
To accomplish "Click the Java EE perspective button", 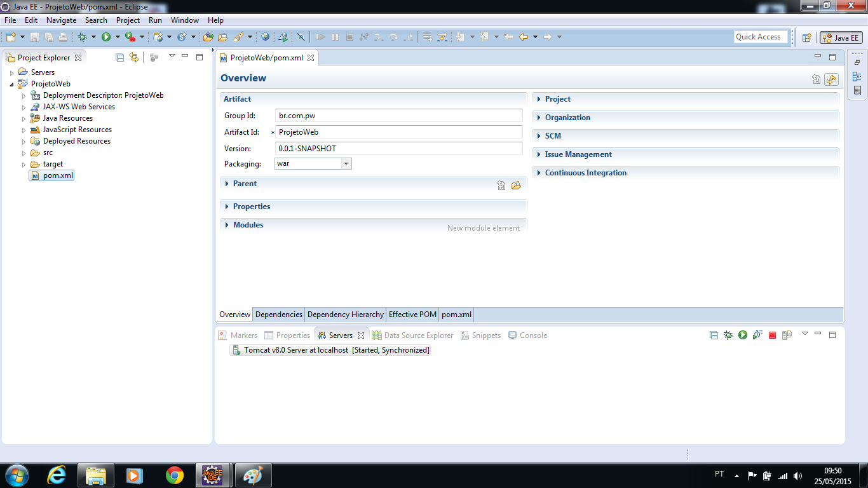I will 841,37.
